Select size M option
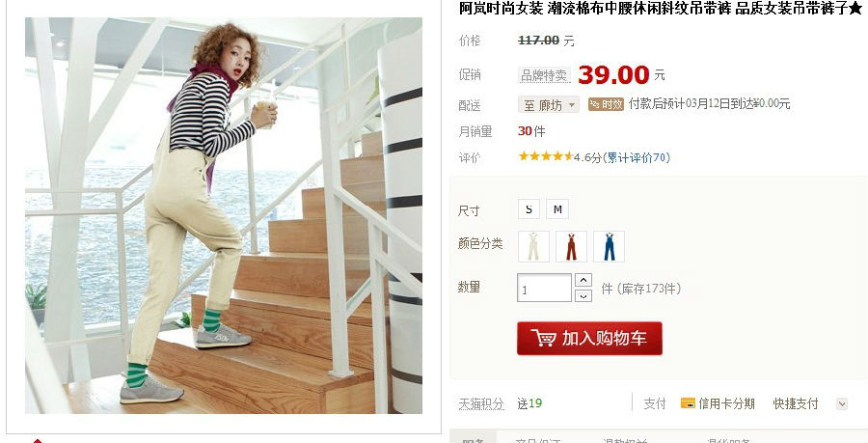 tap(557, 209)
